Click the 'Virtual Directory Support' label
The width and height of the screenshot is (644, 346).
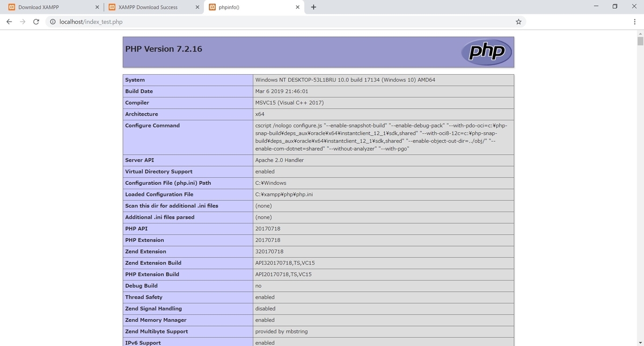point(159,171)
